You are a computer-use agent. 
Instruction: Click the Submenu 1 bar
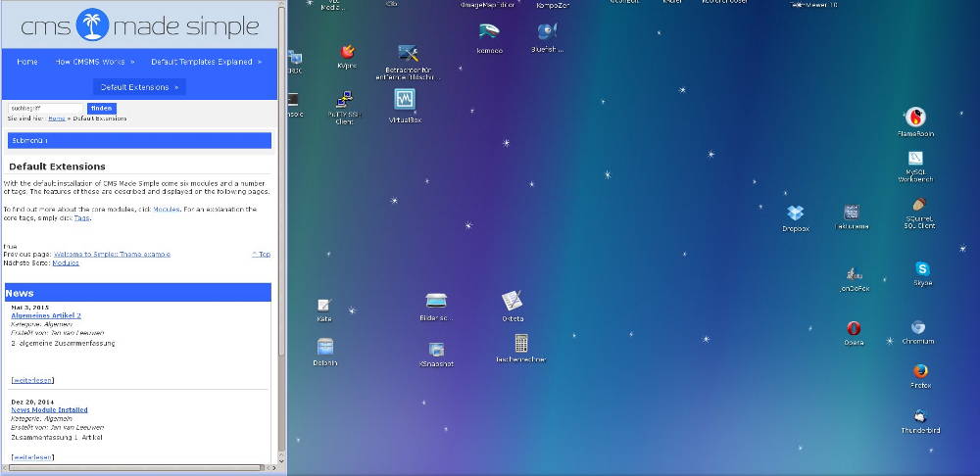[139, 141]
